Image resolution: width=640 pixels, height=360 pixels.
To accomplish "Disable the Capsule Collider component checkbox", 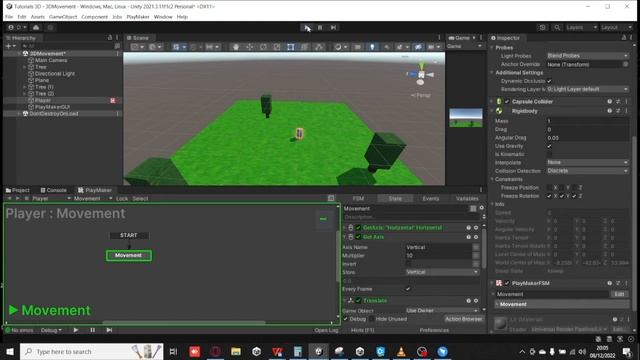I will coord(507,102).
